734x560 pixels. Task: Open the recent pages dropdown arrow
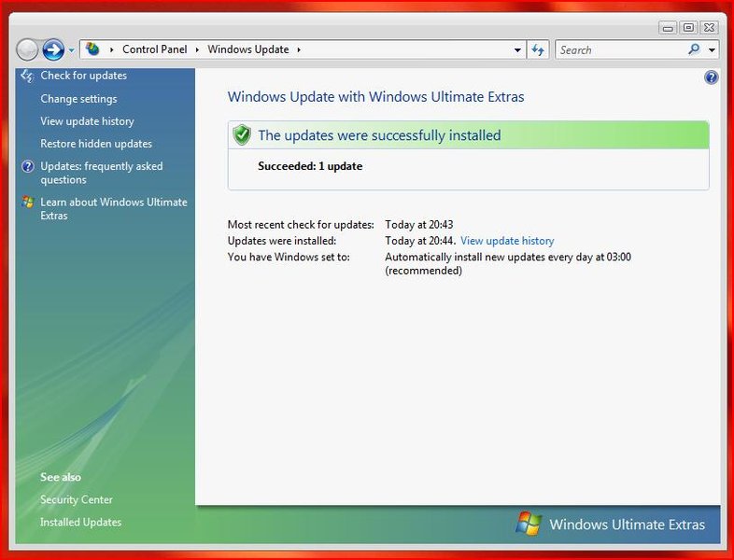[71, 50]
